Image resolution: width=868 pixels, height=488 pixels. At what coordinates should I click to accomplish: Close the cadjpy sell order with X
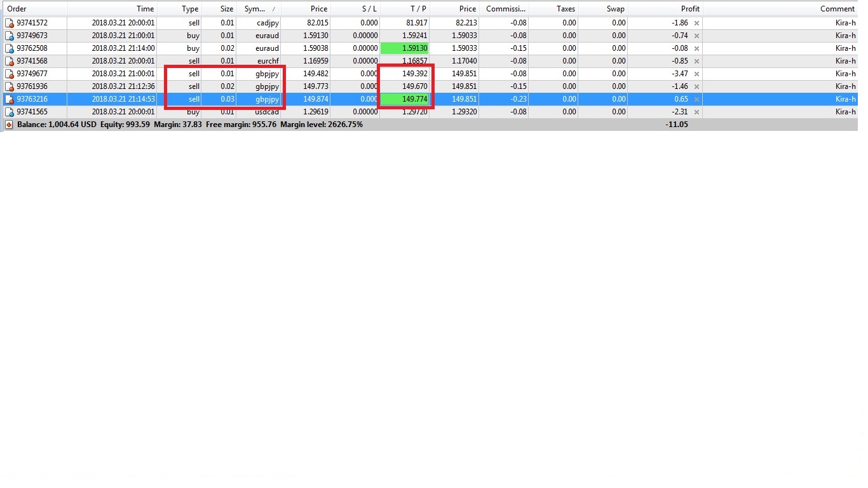[696, 23]
